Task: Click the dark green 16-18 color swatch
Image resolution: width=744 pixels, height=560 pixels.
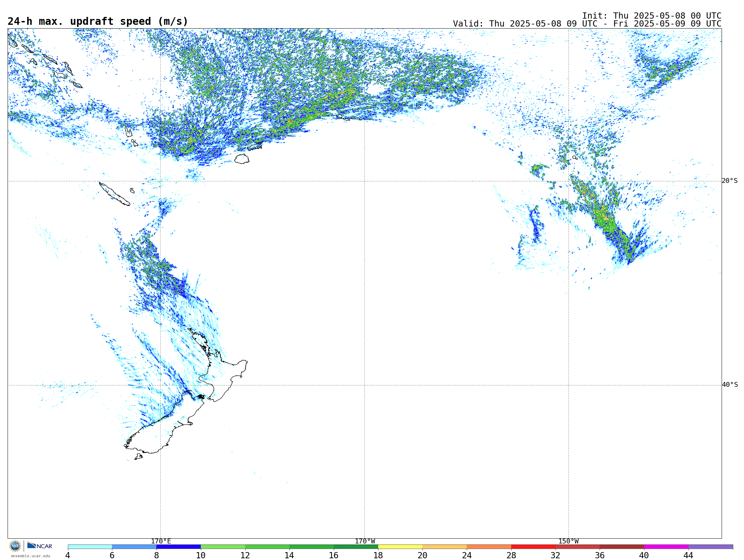Action: [356, 547]
